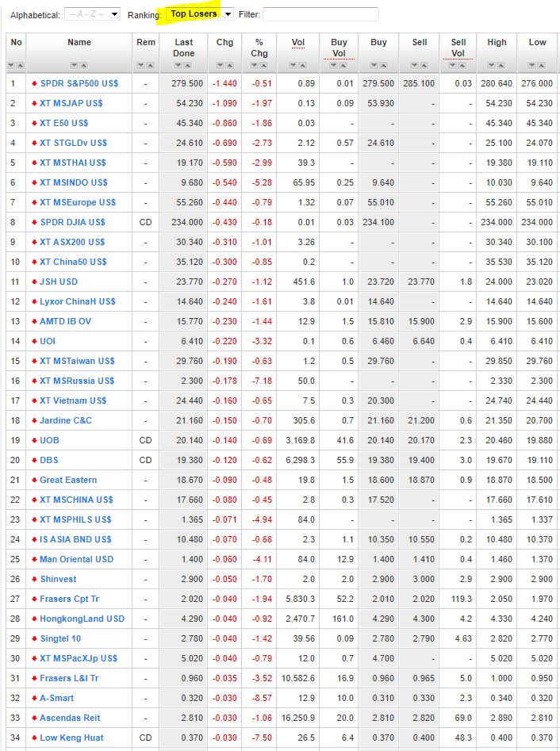This screenshot has height=751, width=560.
Task: Sort Low column ascending arrow
Action: [x=541, y=66]
